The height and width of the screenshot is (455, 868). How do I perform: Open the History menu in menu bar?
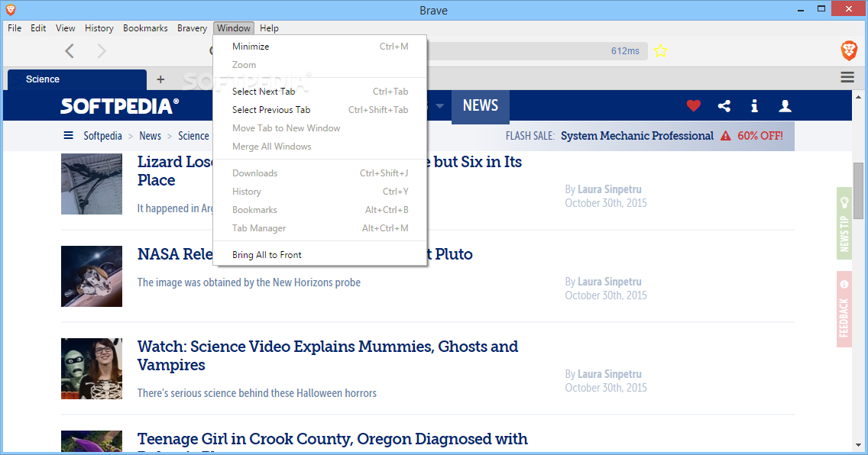(x=99, y=28)
